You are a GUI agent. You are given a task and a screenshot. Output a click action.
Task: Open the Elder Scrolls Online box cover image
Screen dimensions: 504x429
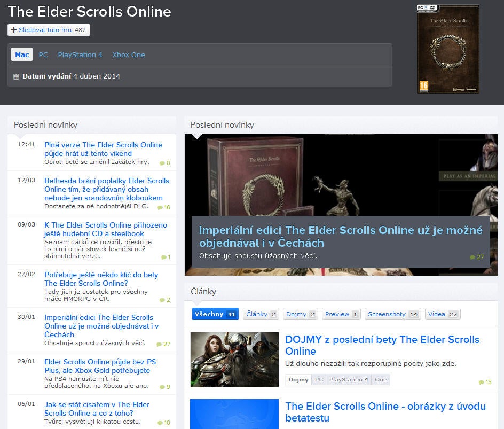[x=448, y=49]
